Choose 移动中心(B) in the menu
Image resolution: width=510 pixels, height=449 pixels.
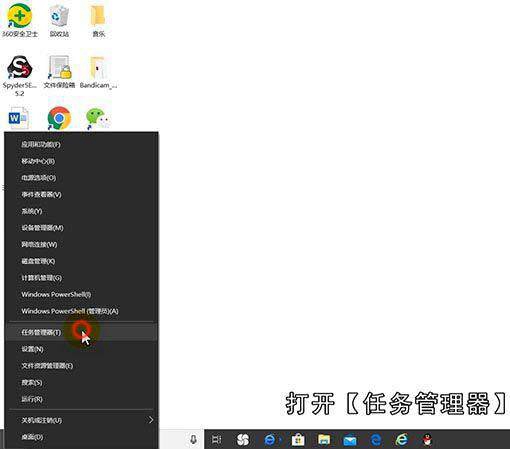pyautogui.click(x=81, y=161)
